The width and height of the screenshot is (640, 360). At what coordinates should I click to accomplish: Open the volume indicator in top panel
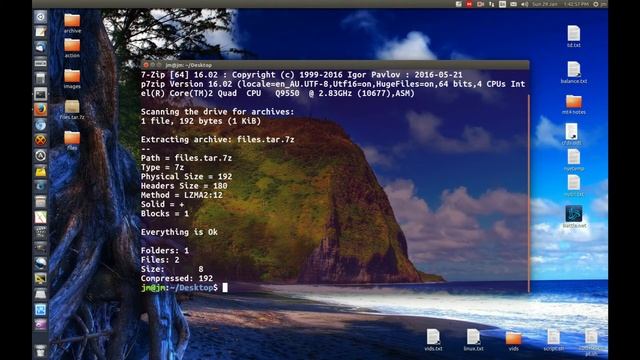[x=524, y=4]
